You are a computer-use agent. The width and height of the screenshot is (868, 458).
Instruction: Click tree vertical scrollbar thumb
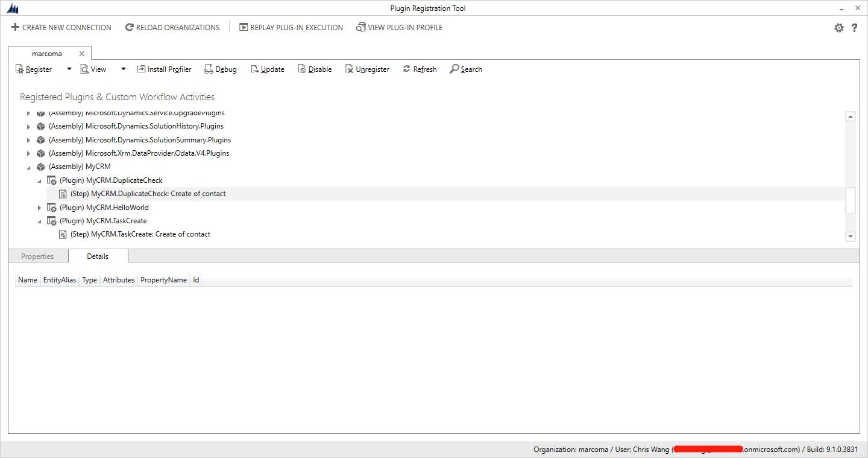[851, 200]
